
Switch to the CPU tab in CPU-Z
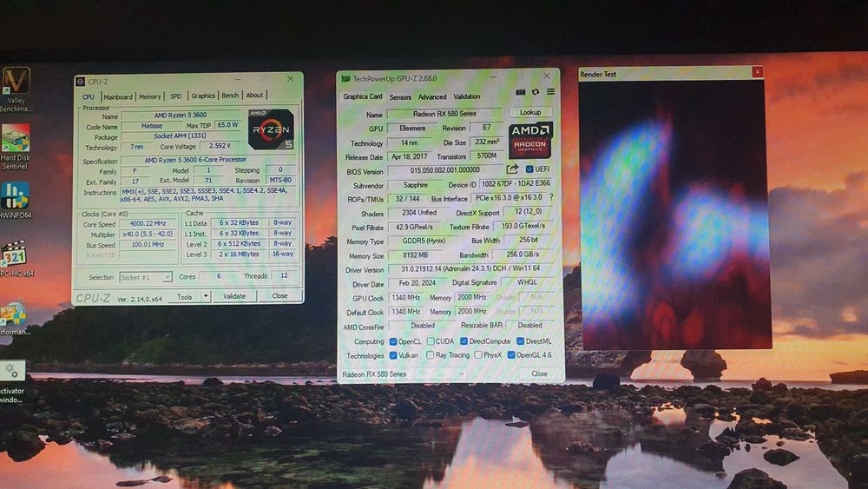click(89, 96)
